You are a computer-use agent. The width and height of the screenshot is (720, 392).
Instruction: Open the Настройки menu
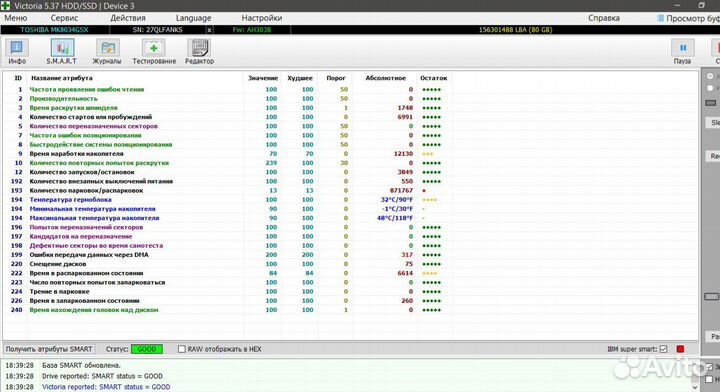tap(262, 18)
